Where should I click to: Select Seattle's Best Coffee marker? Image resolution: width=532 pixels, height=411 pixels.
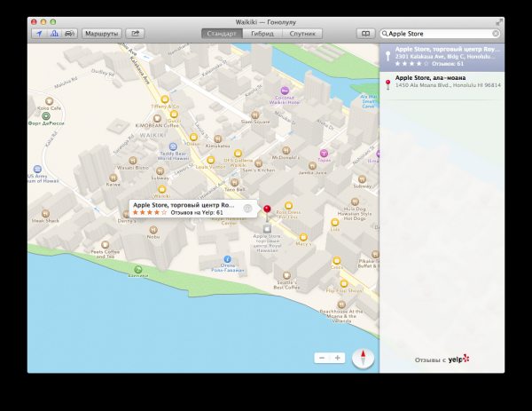pyautogui.click(x=286, y=275)
